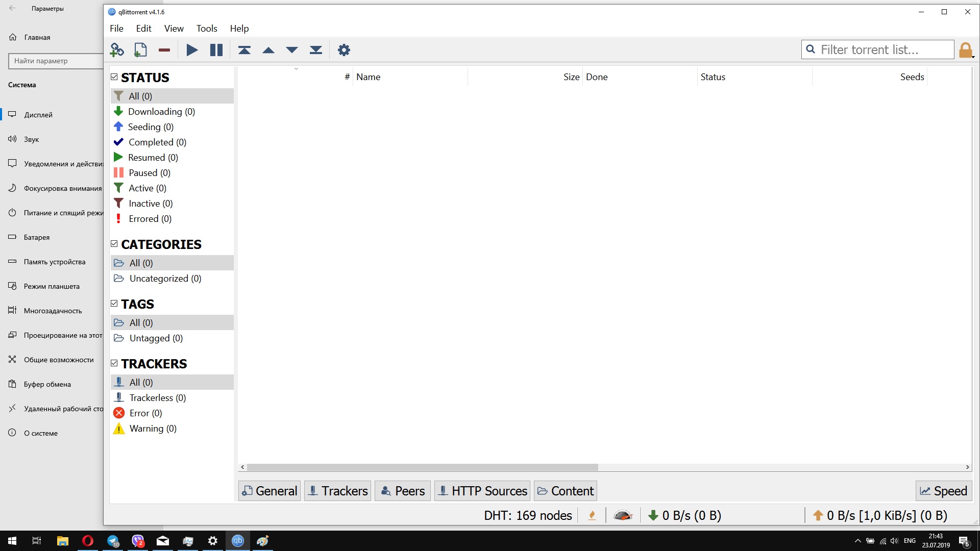Image resolution: width=980 pixels, height=551 pixels.
Task: Lock the qBittorrent interface
Action: (966, 49)
